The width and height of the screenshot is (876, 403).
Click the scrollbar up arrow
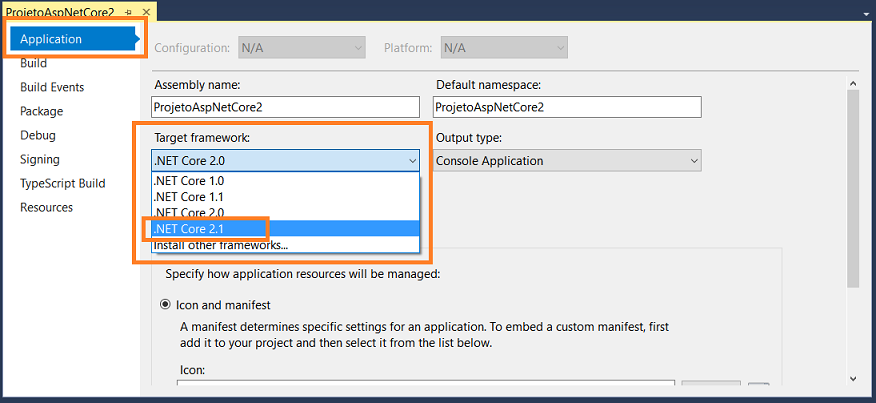(853, 84)
